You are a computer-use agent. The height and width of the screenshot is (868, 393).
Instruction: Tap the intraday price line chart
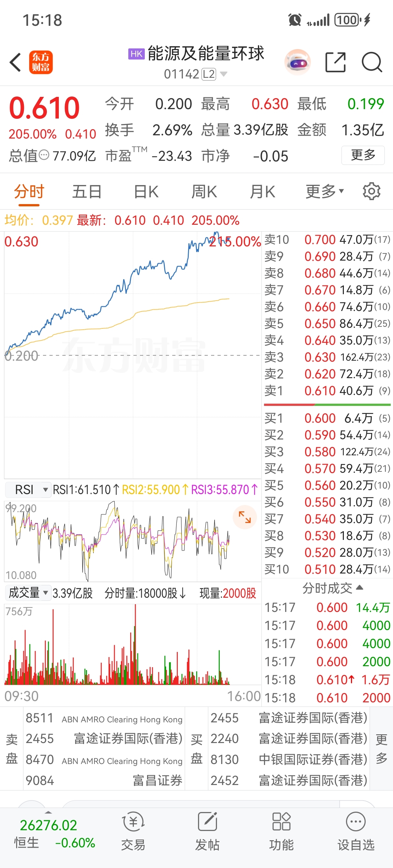coord(132,355)
